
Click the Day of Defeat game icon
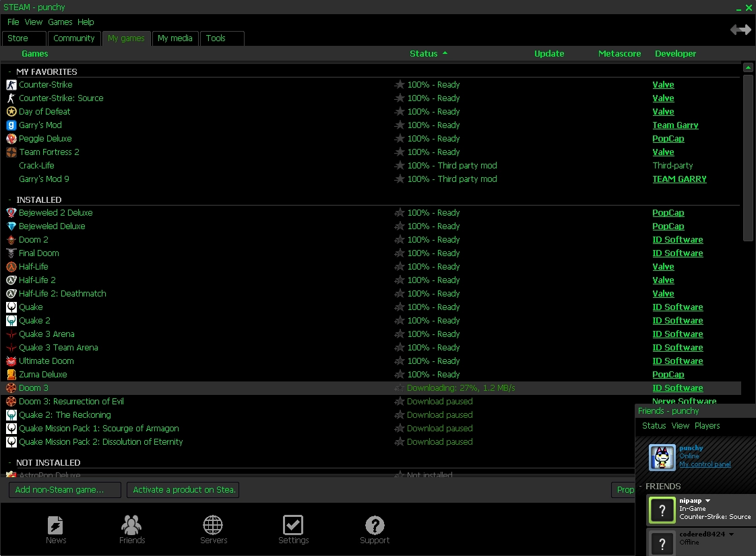[x=11, y=112]
